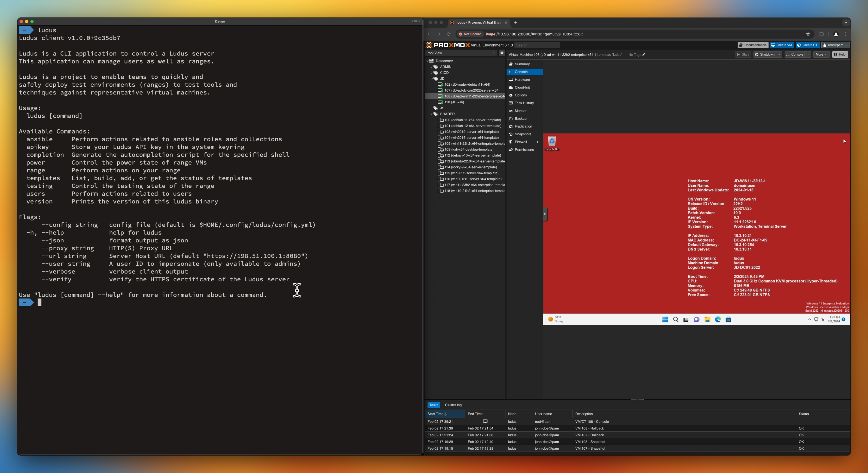Click the Proxmox search field

coord(537,46)
